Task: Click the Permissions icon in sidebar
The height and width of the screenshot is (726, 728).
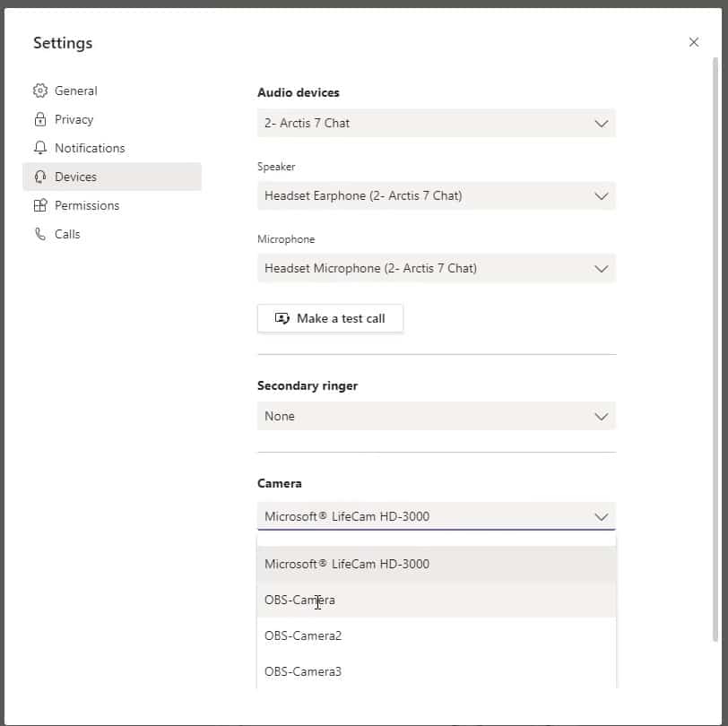Action: [x=40, y=205]
